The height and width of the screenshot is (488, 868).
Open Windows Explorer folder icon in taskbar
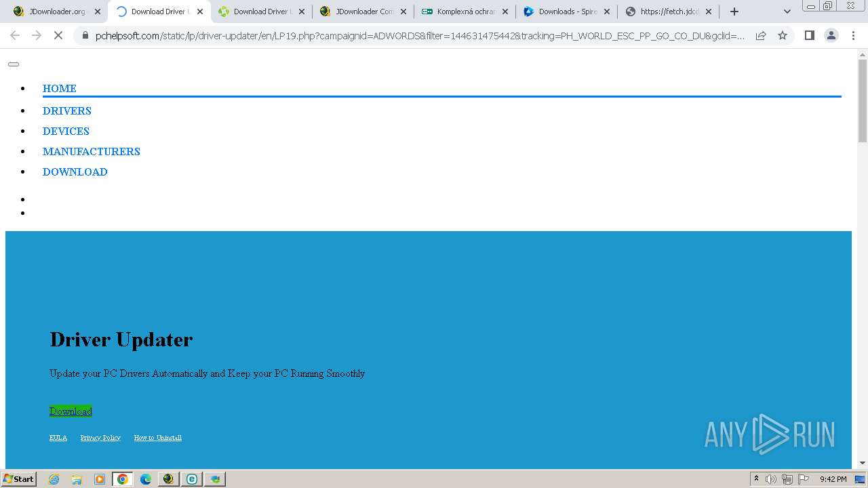[77, 479]
